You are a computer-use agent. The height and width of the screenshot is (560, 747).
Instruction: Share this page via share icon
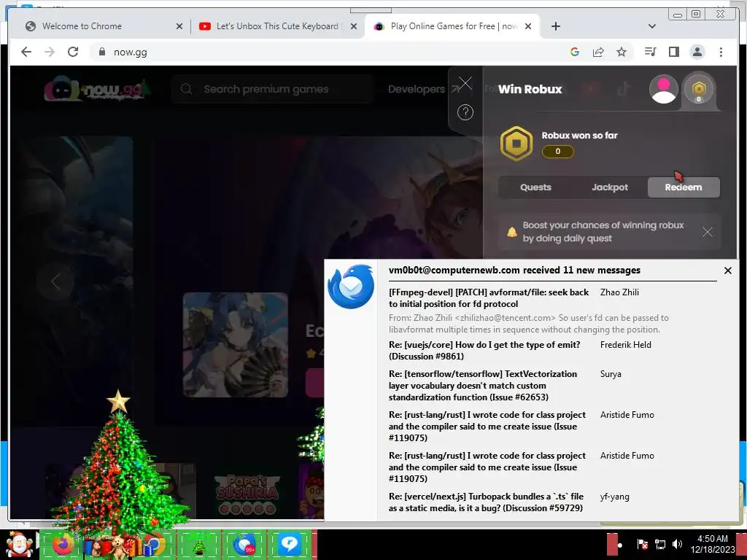(x=598, y=52)
